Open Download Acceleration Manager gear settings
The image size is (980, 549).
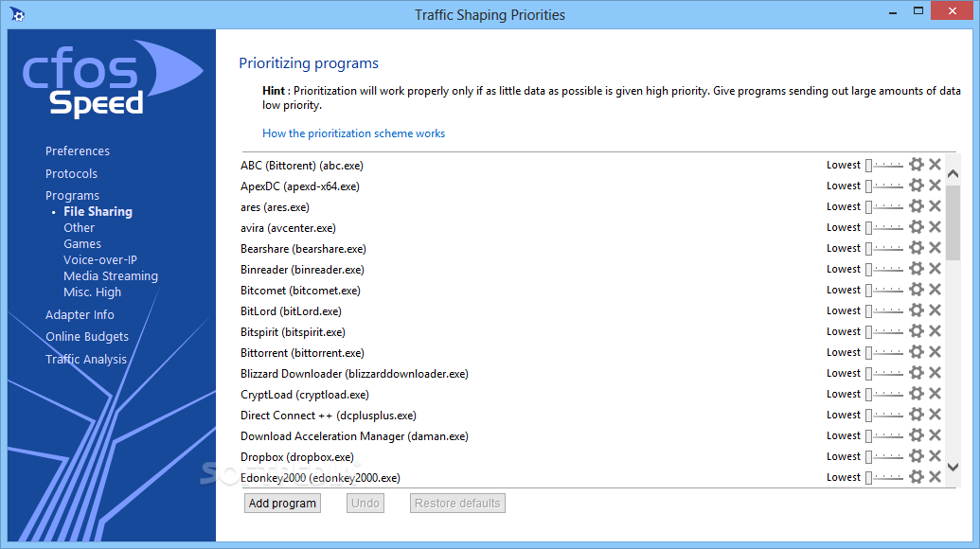coord(917,434)
